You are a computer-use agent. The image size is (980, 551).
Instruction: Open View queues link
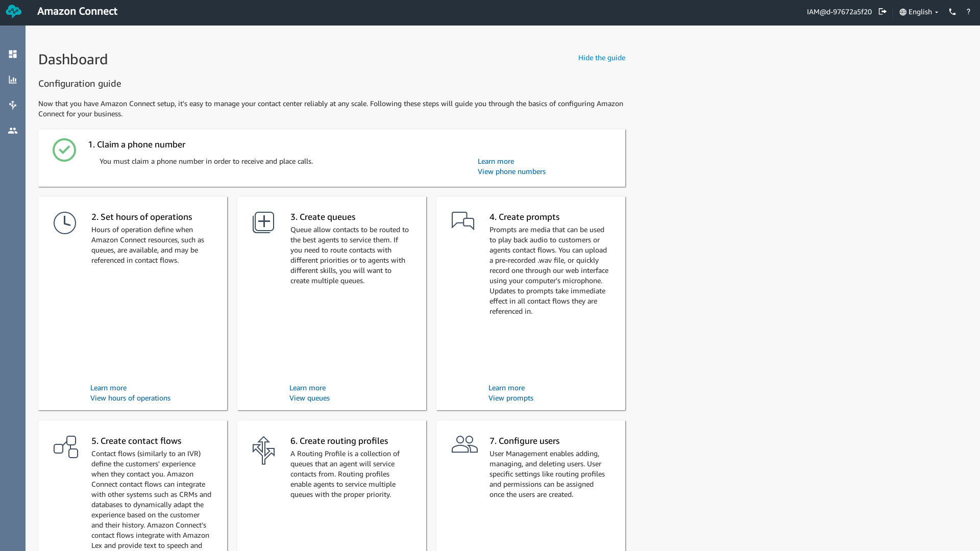pyautogui.click(x=309, y=398)
